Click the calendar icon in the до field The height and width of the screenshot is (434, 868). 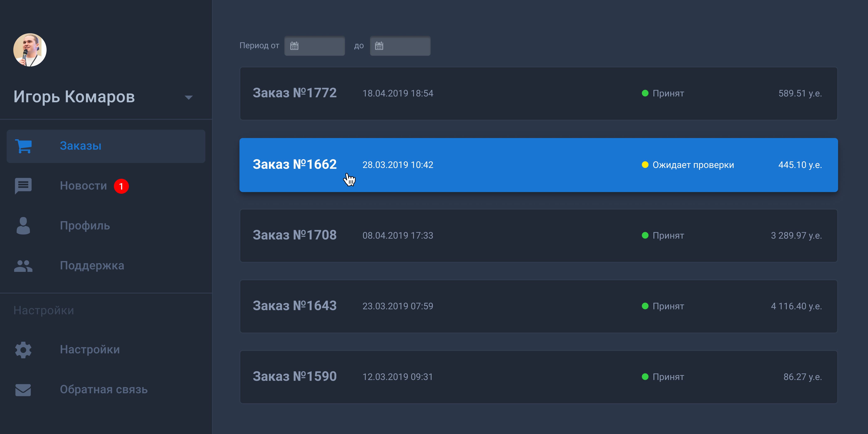[x=379, y=46]
